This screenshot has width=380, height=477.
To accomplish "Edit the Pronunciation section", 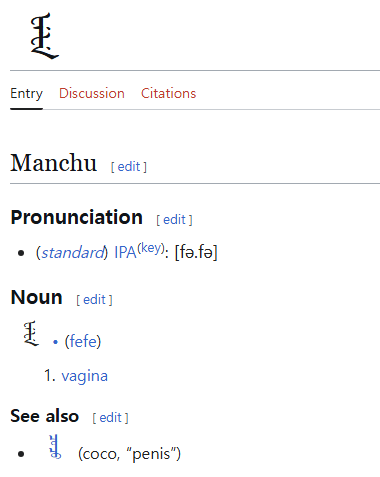I will pos(174,220).
